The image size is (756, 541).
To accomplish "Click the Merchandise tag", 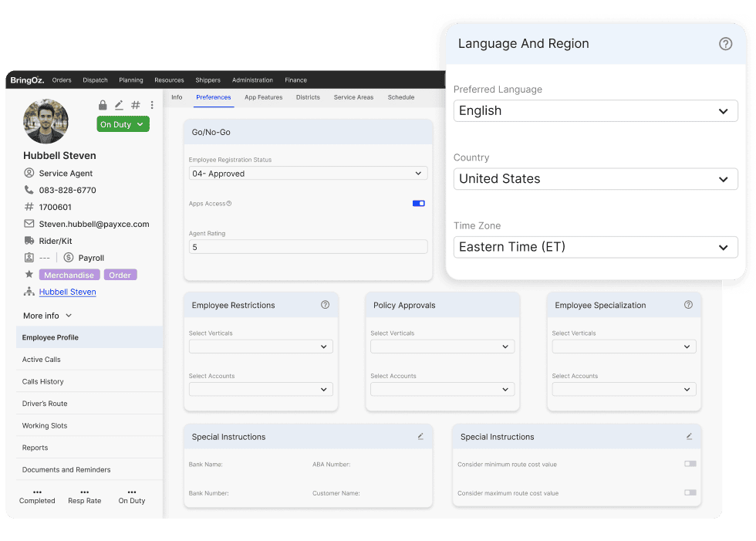I will coord(69,275).
